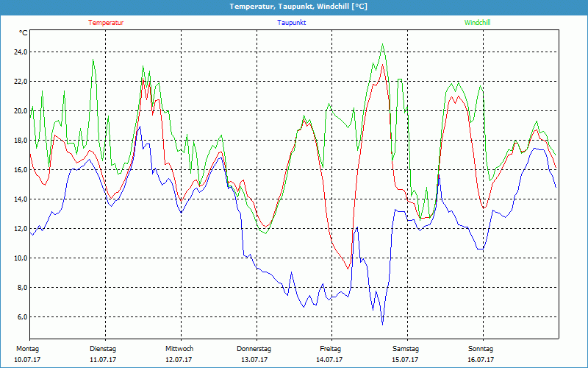Click the 20,0 y-axis value
Screen dimensions: 588x368
coord(21,111)
